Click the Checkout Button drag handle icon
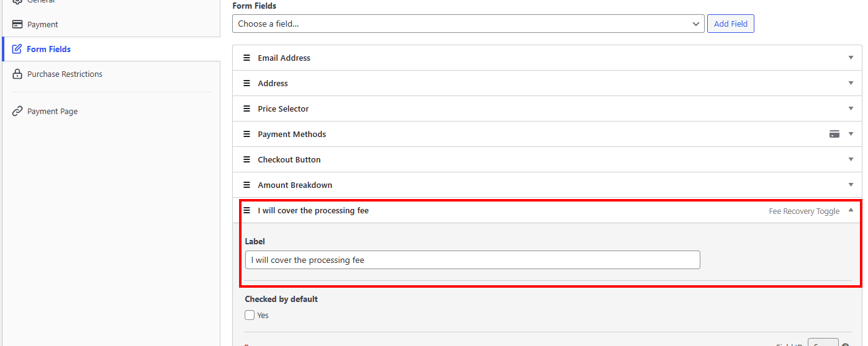 pos(246,159)
